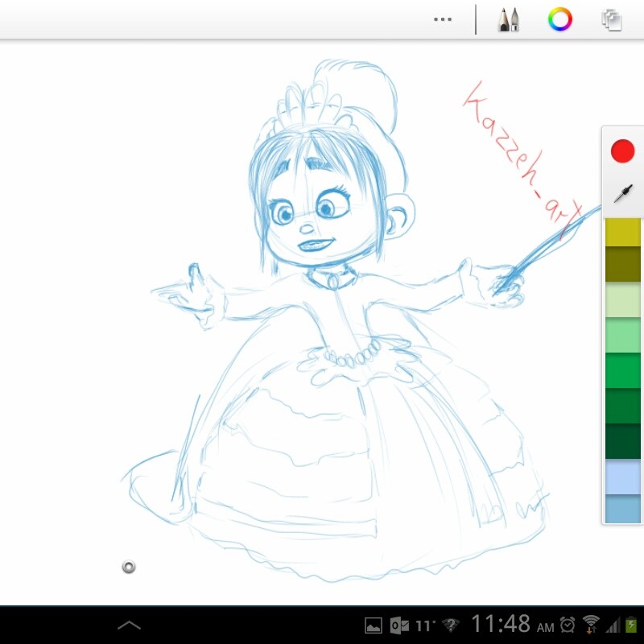Pick the deep green swatch
The image size is (644, 644).
623,406
